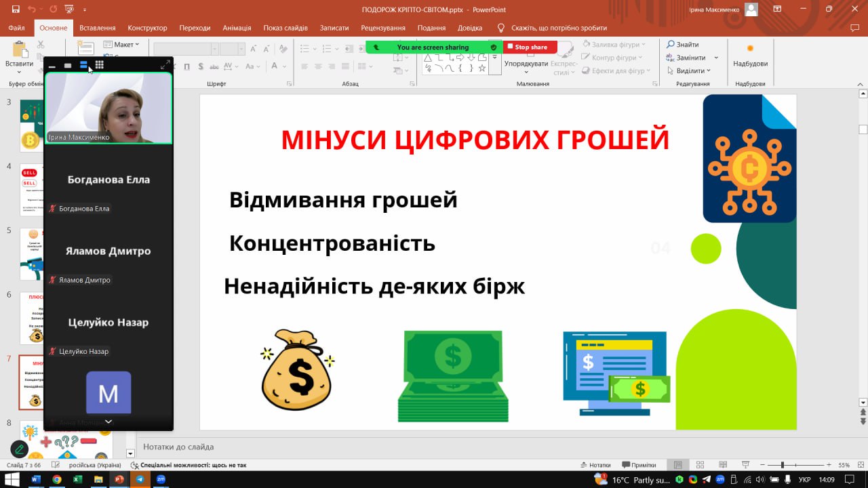Click the Find (Знайти) search icon

click(x=671, y=45)
